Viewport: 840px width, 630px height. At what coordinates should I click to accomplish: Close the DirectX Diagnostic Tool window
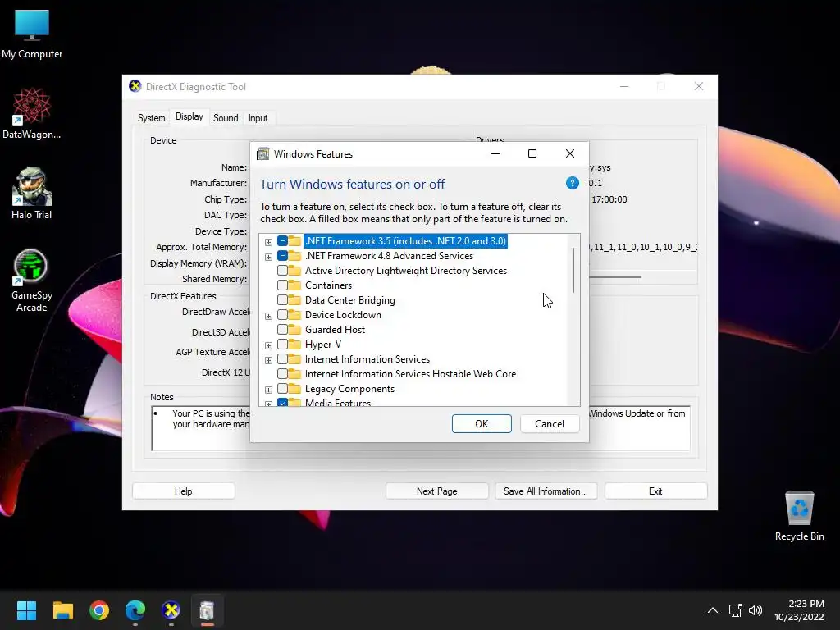699,86
